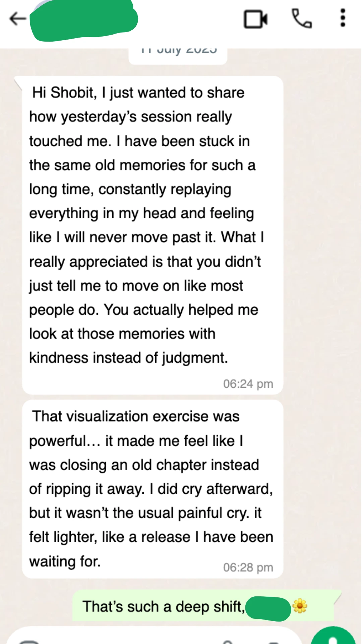Click the sunflower emoji in the reply
The height and width of the screenshot is (644, 362).
coord(300,606)
